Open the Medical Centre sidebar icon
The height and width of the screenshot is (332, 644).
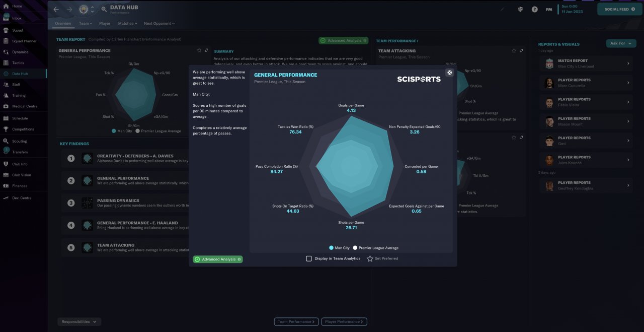[x=6, y=106]
